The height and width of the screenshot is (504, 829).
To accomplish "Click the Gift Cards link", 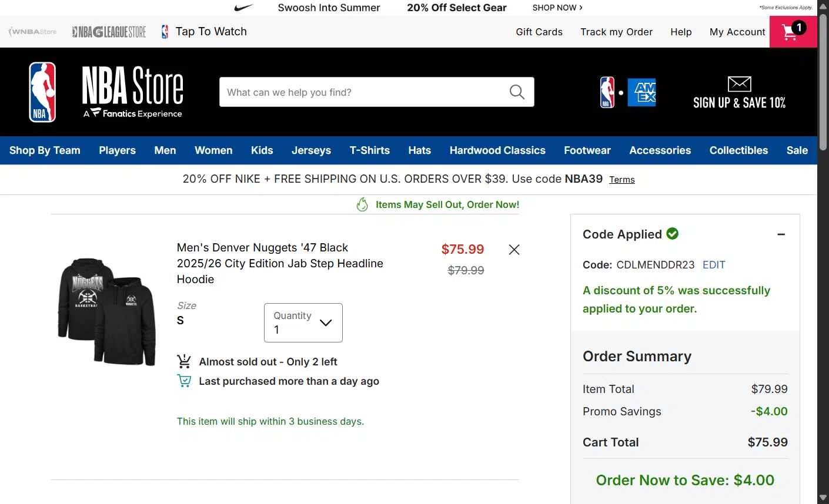I will tap(539, 32).
